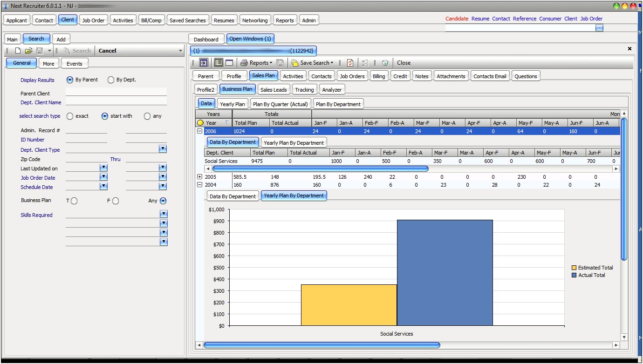
Task: Click the ellipsis button beside quick search box
Action: click(600, 28)
